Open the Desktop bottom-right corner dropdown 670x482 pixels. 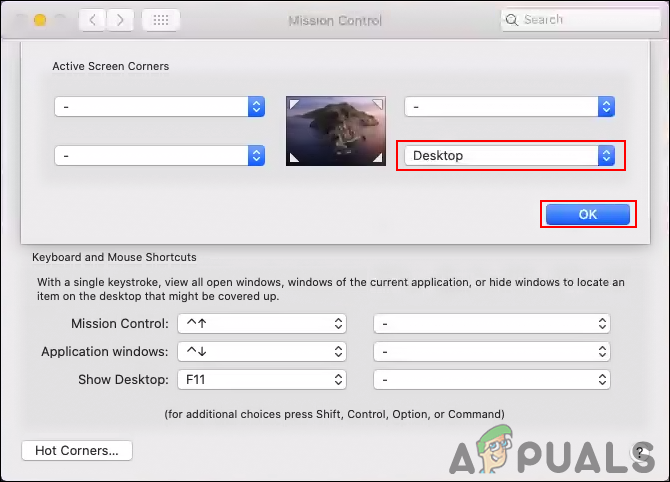(509, 156)
